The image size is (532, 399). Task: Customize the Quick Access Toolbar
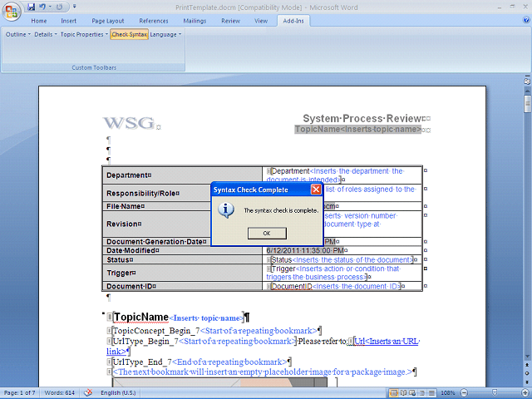coord(75,7)
